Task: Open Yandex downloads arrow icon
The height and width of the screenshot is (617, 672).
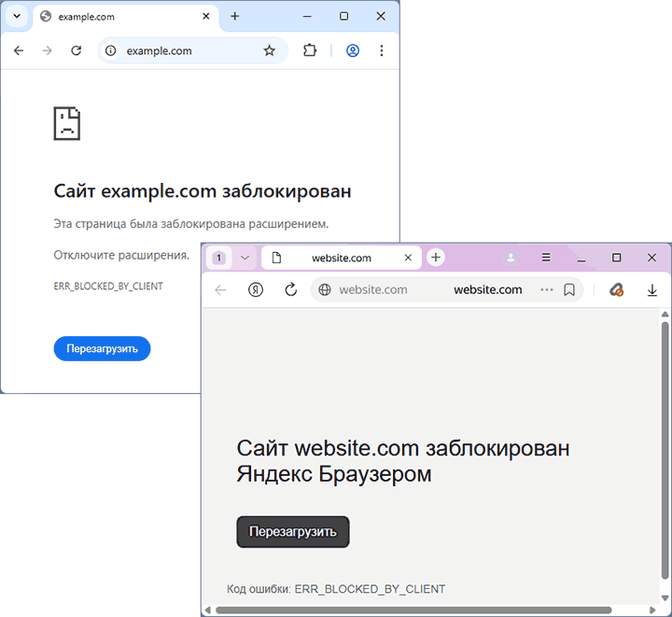Action: point(651,290)
